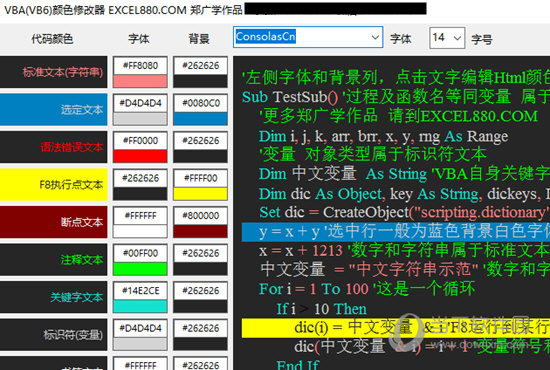The width and height of the screenshot is (550, 370).
Task: Edit #FFFFFF font hex of 断点文本
Action: click(140, 216)
